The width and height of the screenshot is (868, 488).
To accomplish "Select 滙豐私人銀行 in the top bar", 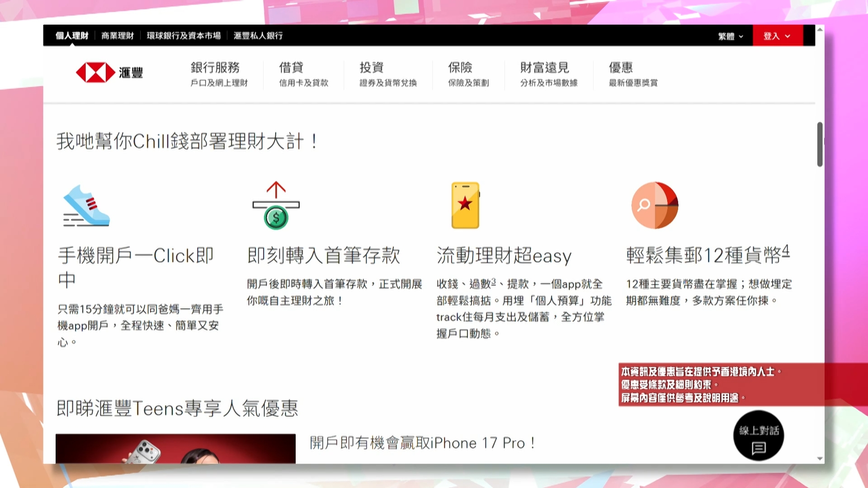I will (258, 35).
